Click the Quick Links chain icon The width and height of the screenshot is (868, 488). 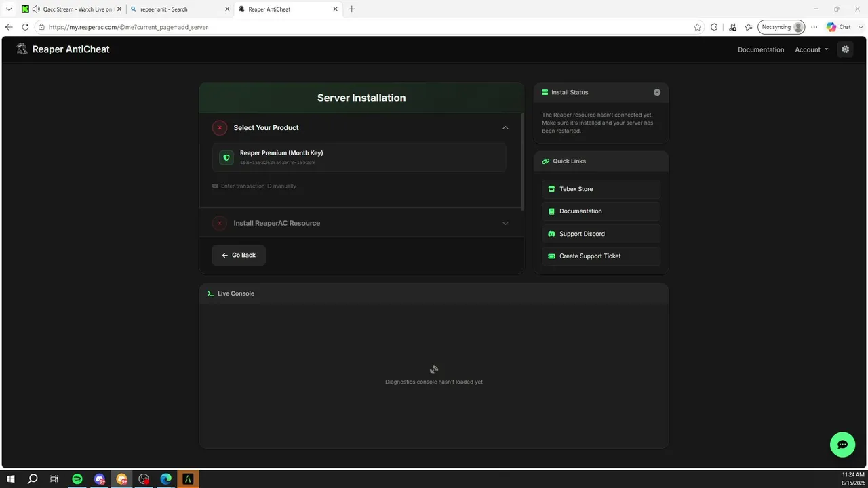click(x=545, y=161)
